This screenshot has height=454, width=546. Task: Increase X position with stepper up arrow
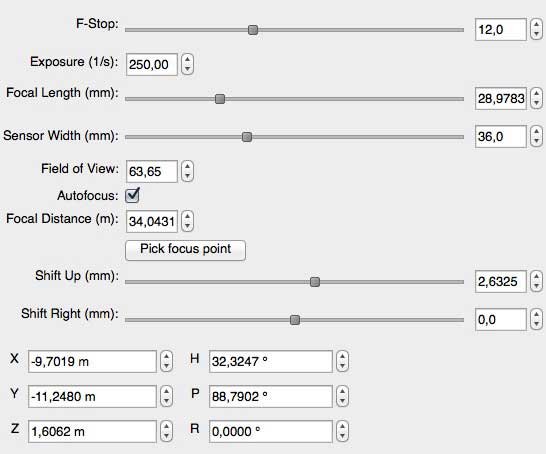[166, 357]
